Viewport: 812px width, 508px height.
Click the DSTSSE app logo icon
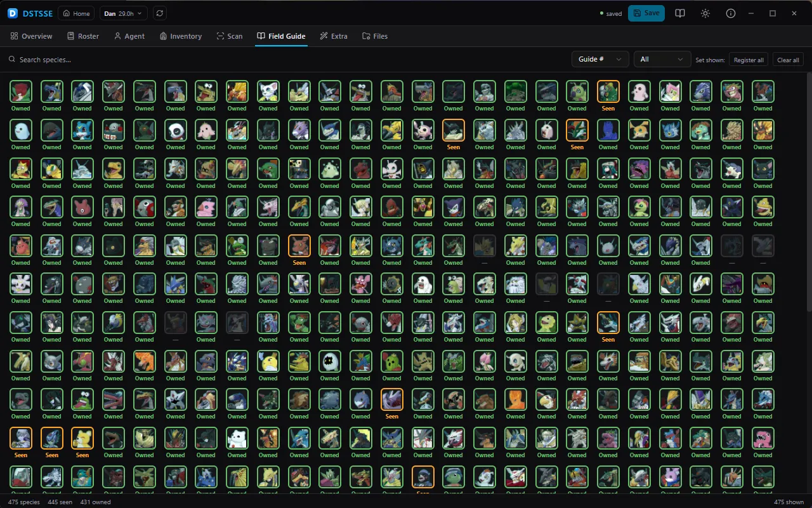click(x=13, y=13)
